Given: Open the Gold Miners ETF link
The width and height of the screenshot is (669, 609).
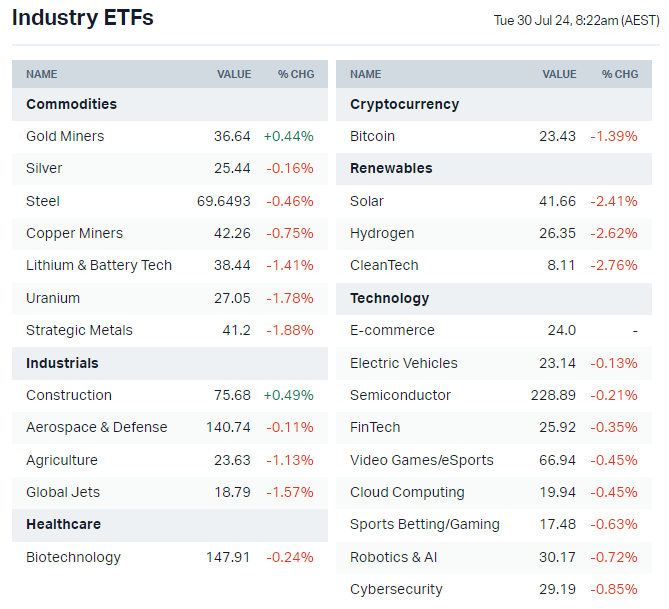Looking at the screenshot, I should pos(65,136).
